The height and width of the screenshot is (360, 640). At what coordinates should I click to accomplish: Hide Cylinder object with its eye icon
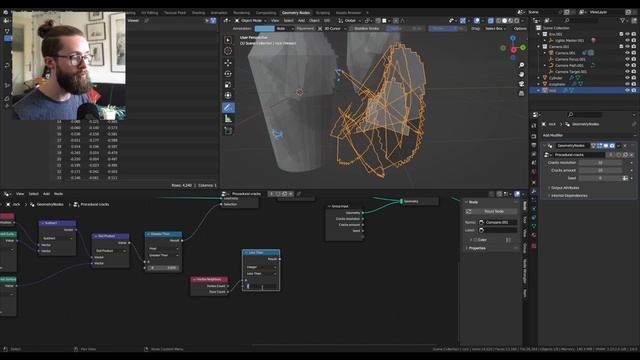[x=627, y=78]
